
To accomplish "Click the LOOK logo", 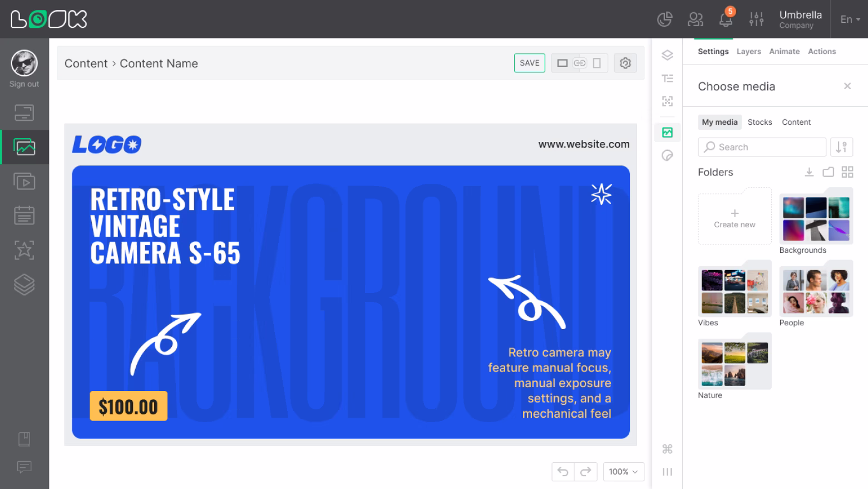I will 49,19.
